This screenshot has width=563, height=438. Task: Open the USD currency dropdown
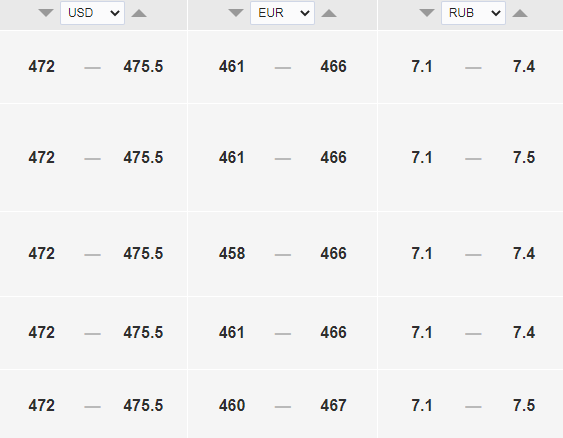tap(93, 13)
